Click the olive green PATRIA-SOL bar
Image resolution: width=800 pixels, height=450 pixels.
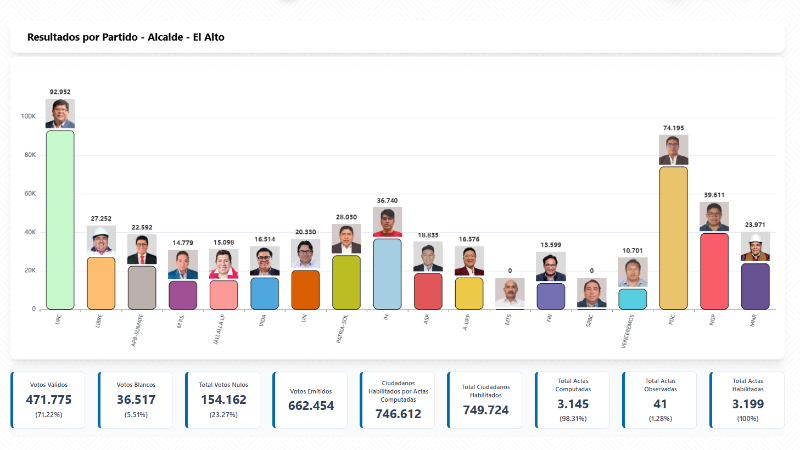[x=346, y=282]
